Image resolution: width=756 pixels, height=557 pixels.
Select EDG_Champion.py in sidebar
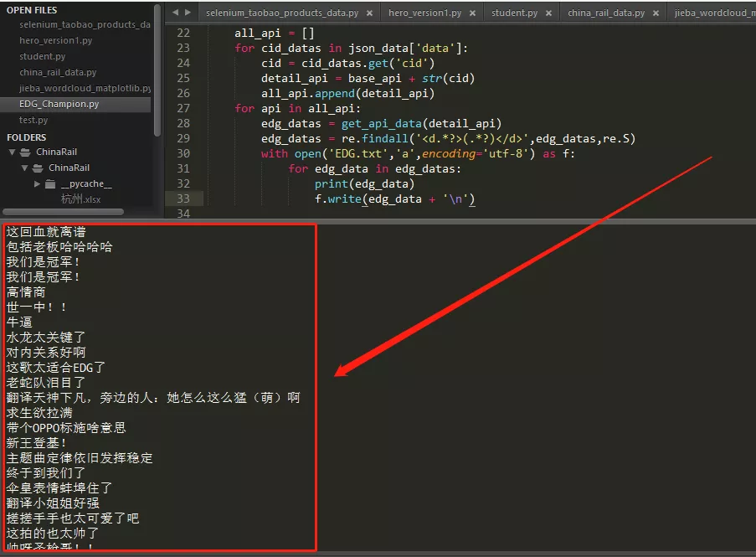[x=59, y=104]
